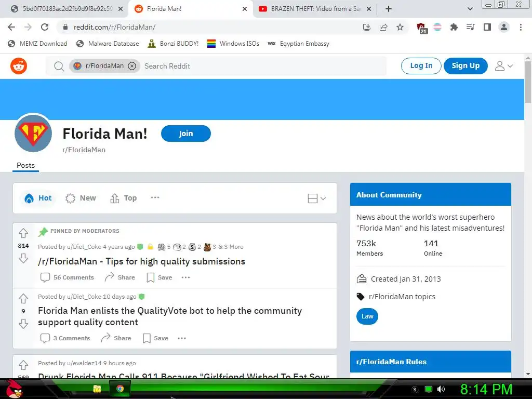Click the Reddit home logo
Screen dimensions: 532x399
click(19, 66)
